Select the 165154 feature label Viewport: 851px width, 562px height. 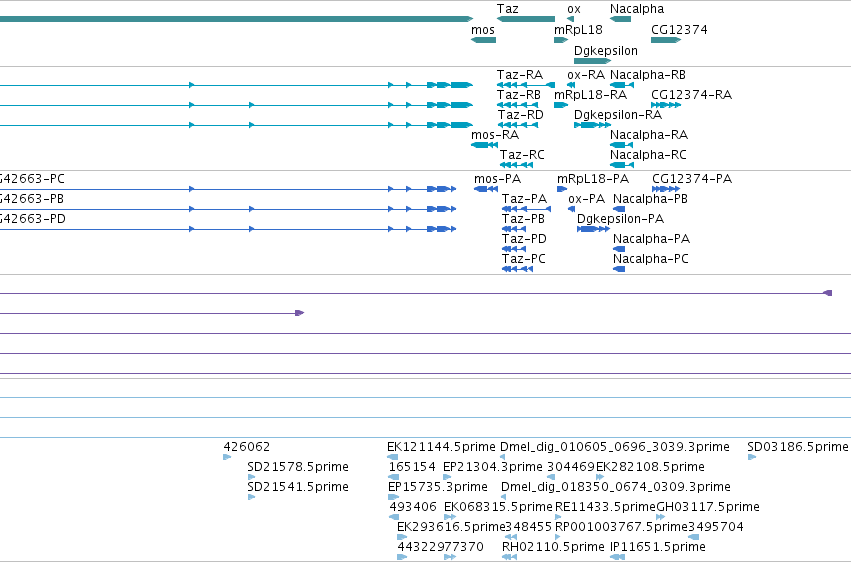[412, 467]
